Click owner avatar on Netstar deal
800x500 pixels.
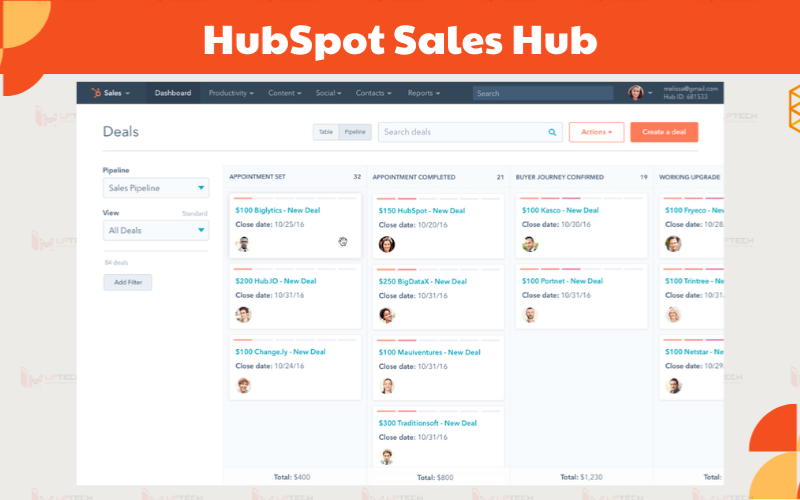[673, 385]
